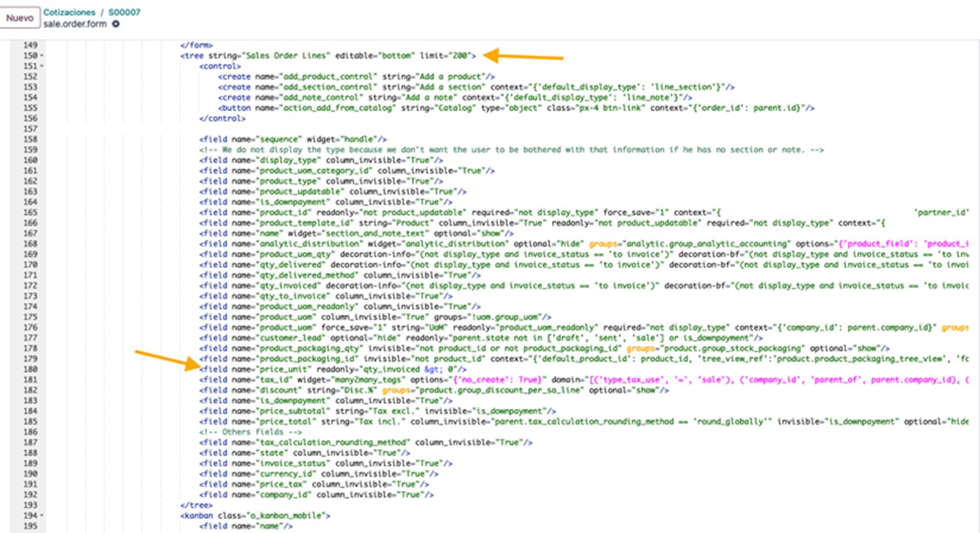980x533 pixels.
Task: Collapse the fold arrow at line 150
Action: point(42,56)
